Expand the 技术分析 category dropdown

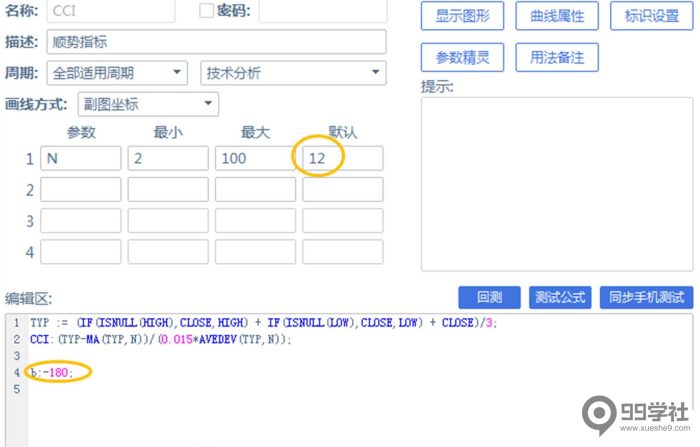pyautogui.click(x=291, y=73)
